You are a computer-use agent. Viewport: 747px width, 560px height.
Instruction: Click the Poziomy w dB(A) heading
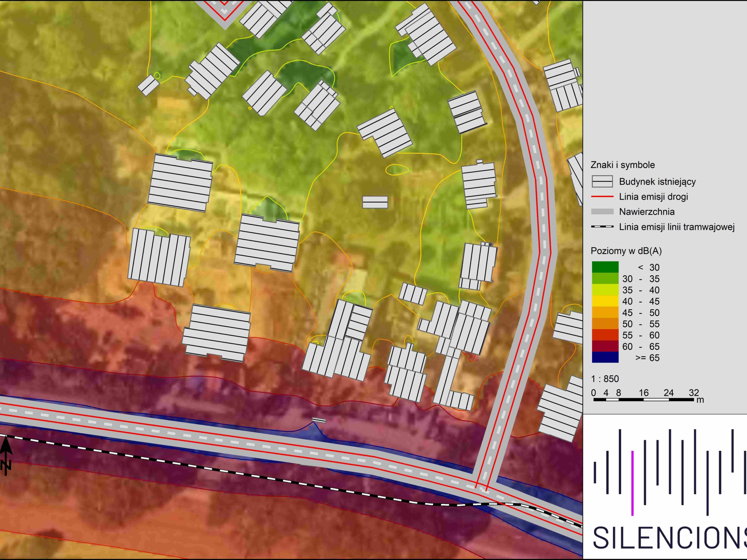(x=626, y=251)
